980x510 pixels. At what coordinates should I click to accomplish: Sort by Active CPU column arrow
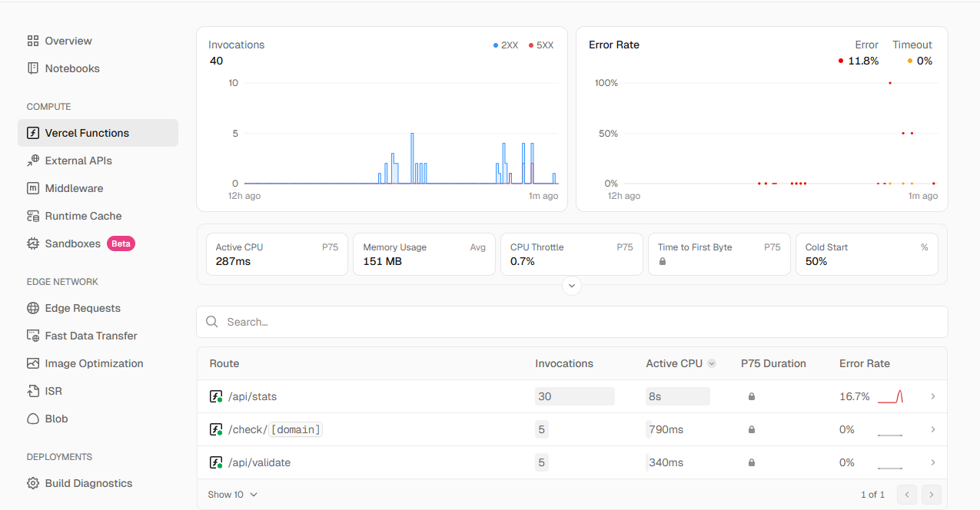pyautogui.click(x=712, y=363)
